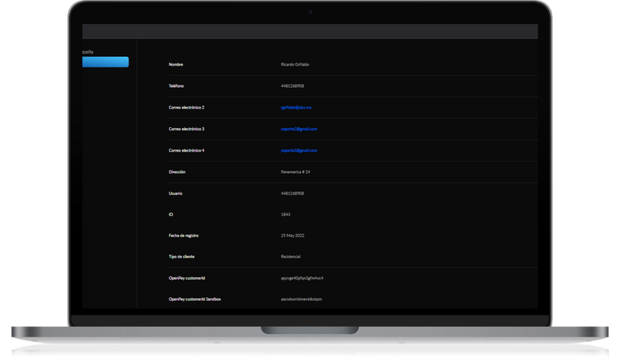Viewport: 620px width, 360px height.
Task: Click the "Correo electrónico 3" label
Action: (x=187, y=129)
